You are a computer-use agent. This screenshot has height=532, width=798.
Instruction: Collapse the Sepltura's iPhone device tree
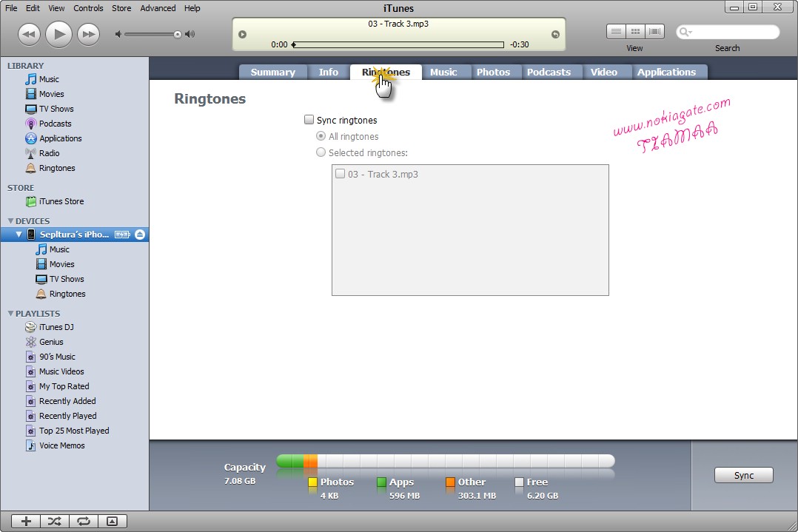19,235
